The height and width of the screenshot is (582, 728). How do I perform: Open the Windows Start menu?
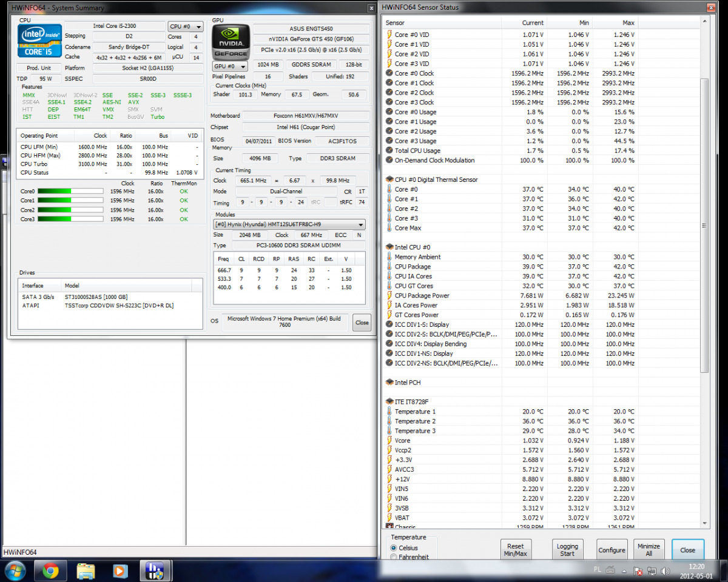15,570
